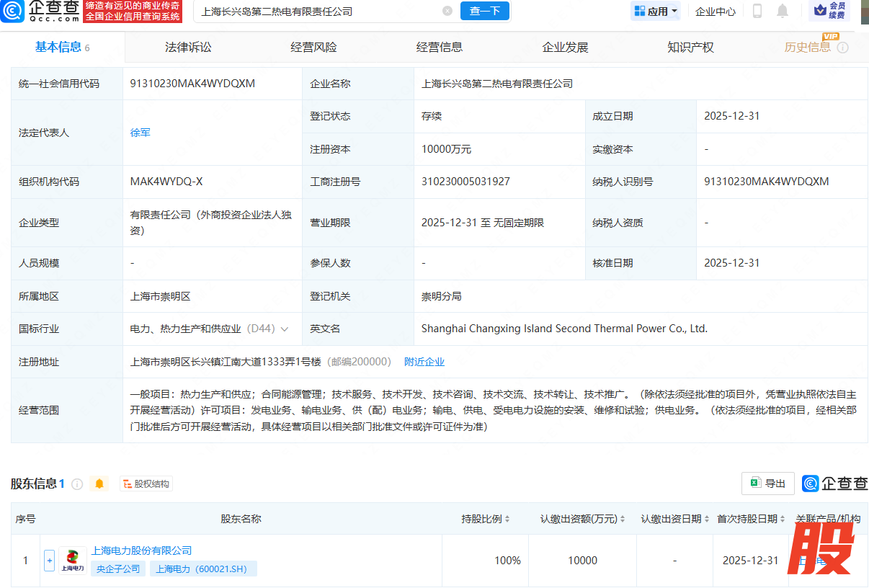Clear the search box with the X icon
Viewport: 869px width, 588px height.
(x=447, y=12)
